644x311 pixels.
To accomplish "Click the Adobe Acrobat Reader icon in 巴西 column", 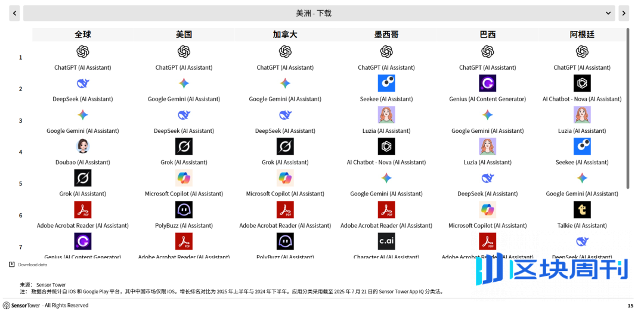I will pos(488,241).
